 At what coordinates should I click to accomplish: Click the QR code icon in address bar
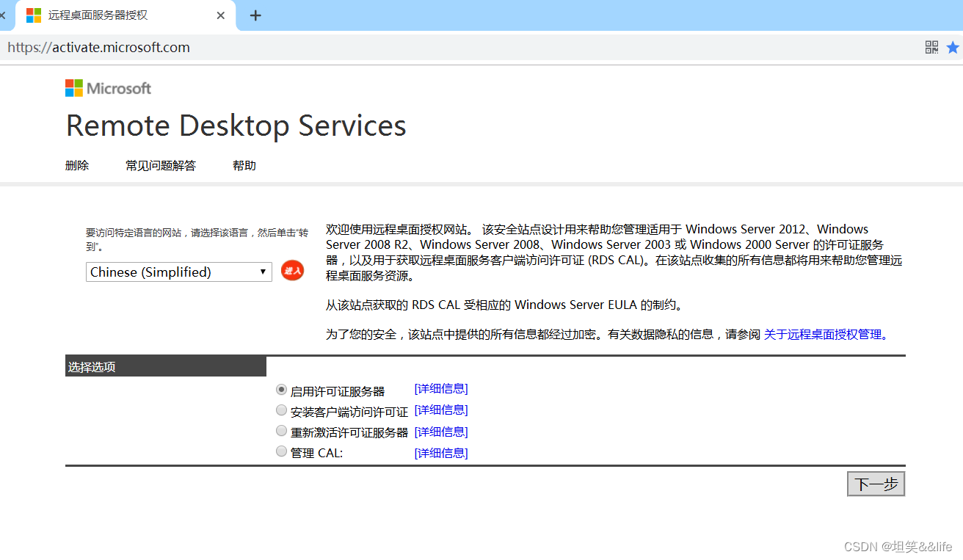[931, 48]
